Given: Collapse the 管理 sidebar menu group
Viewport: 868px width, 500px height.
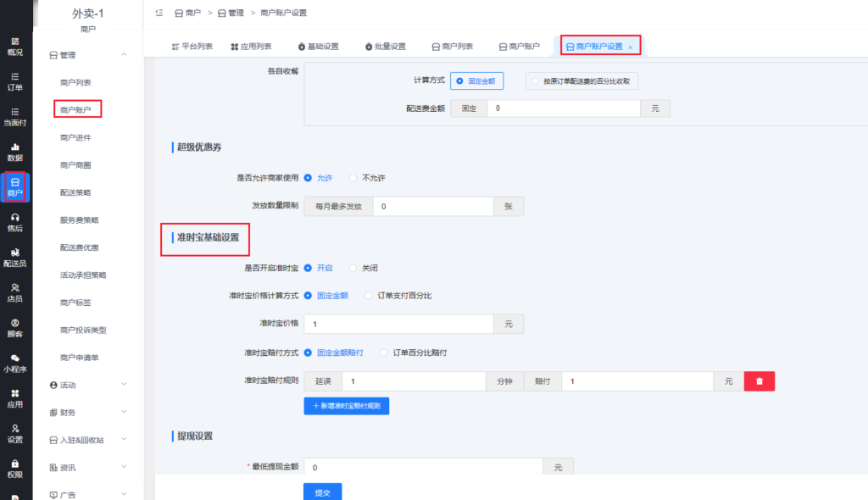Looking at the screenshot, I should (124, 55).
